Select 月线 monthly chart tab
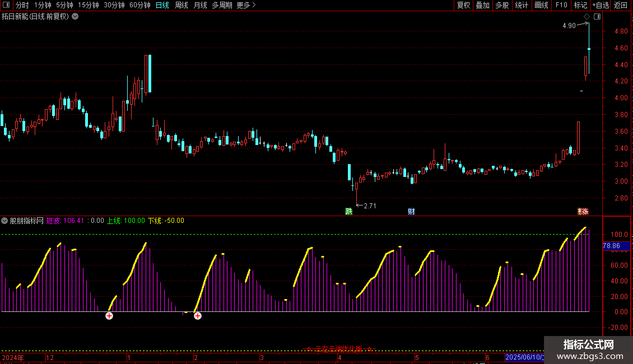The width and height of the screenshot is (633, 364). (200, 5)
